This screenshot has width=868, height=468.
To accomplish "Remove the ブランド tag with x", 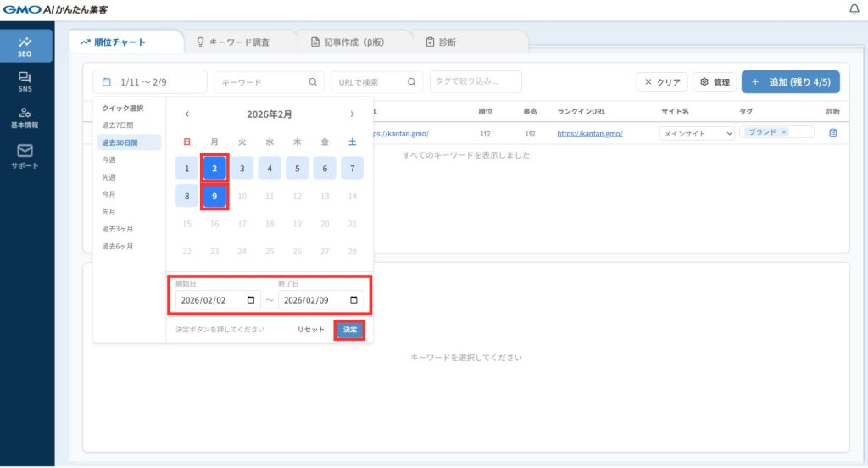I will point(783,132).
